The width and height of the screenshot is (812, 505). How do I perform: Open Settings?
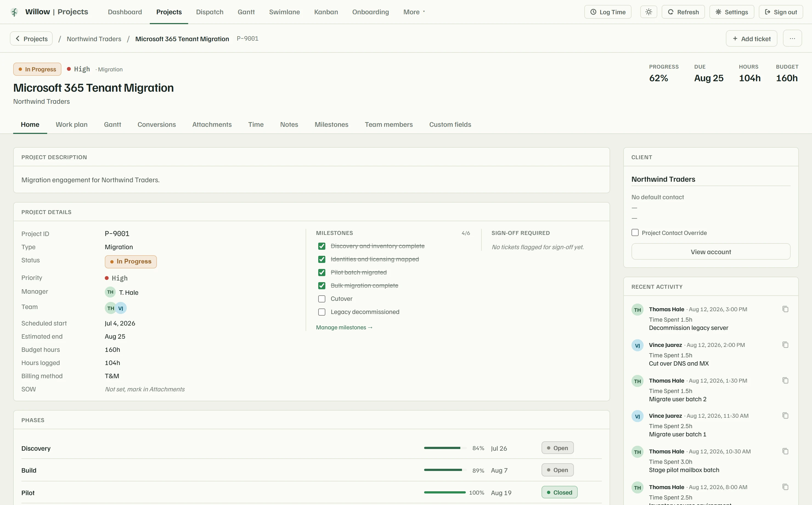(732, 12)
